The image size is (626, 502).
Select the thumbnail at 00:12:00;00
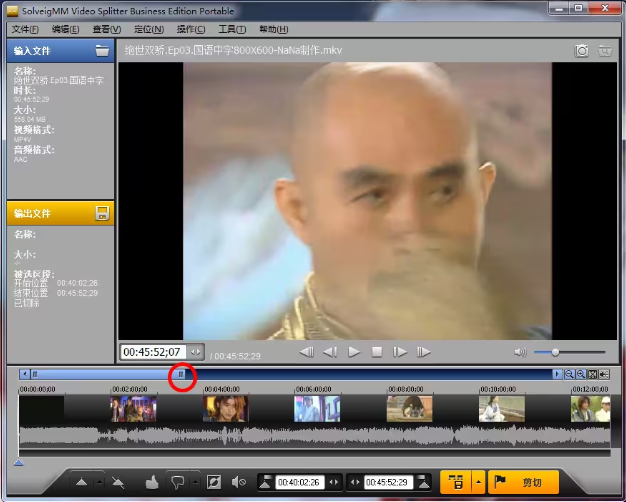coord(590,409)
